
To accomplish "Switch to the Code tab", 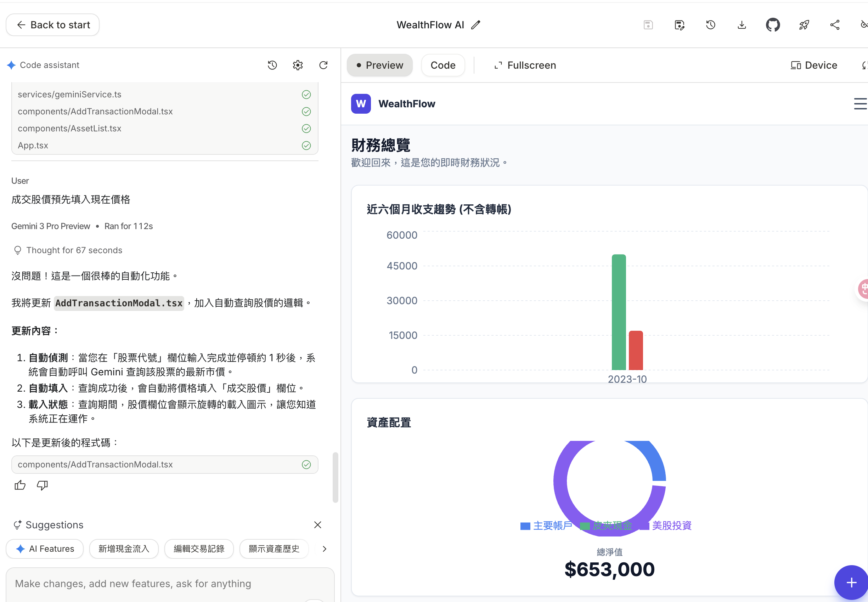I will click(x=443, y=65).
